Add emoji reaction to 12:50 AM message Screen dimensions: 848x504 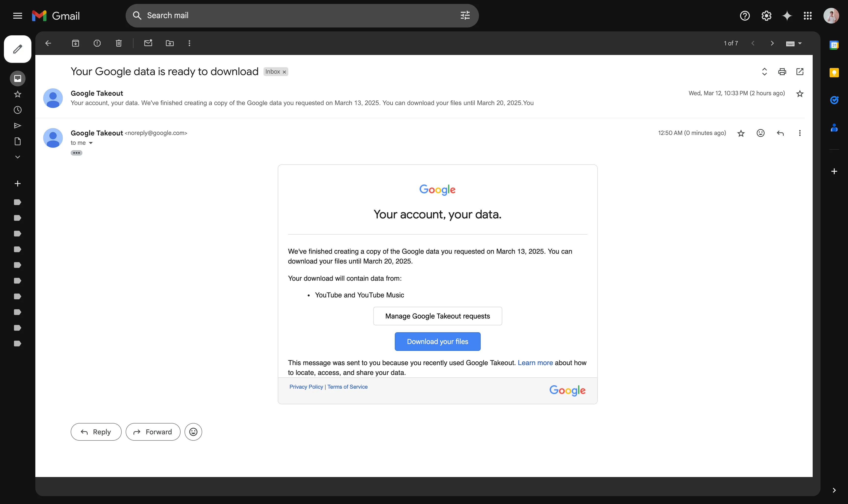tap(761, 133)
